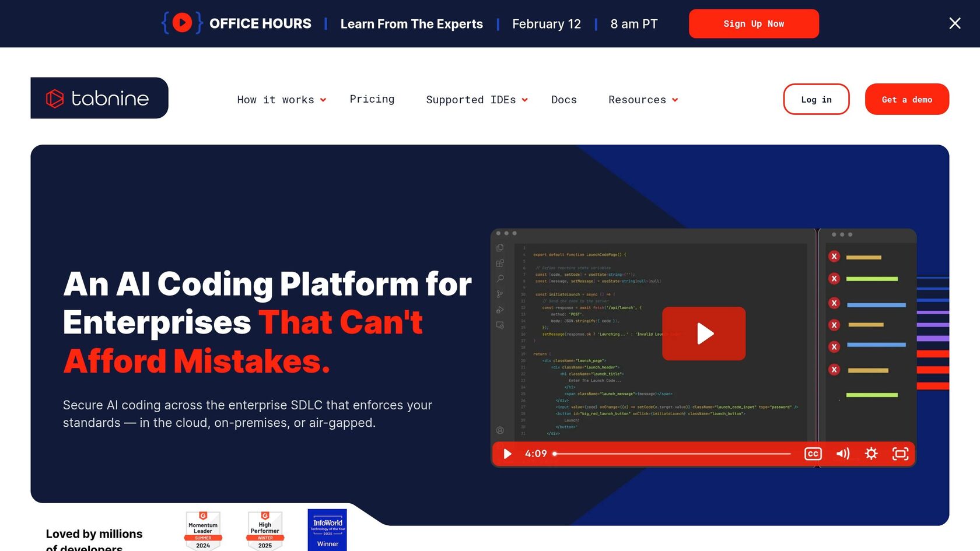Expand the Resources menu
980x551 pixels.
[x=643, y=100]
